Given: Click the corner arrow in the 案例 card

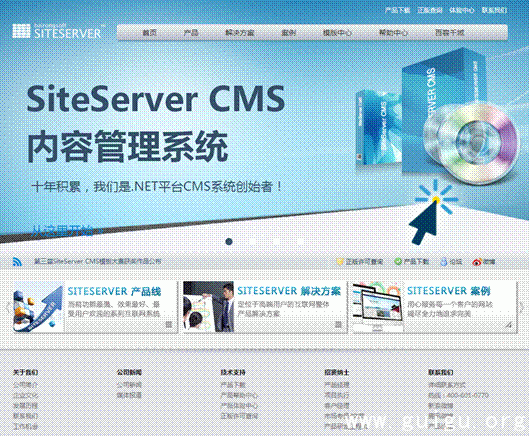Looking at the screenshot, I should point(508,325).
